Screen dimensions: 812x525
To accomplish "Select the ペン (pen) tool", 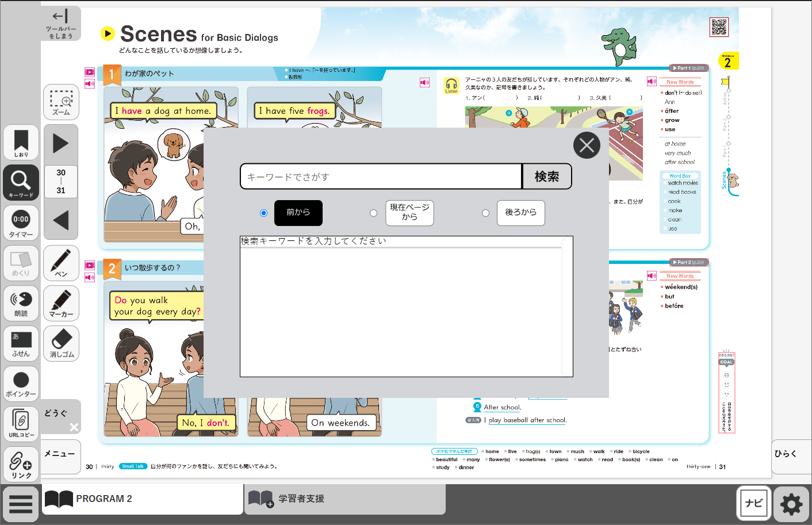I will [x=61, y=263].
